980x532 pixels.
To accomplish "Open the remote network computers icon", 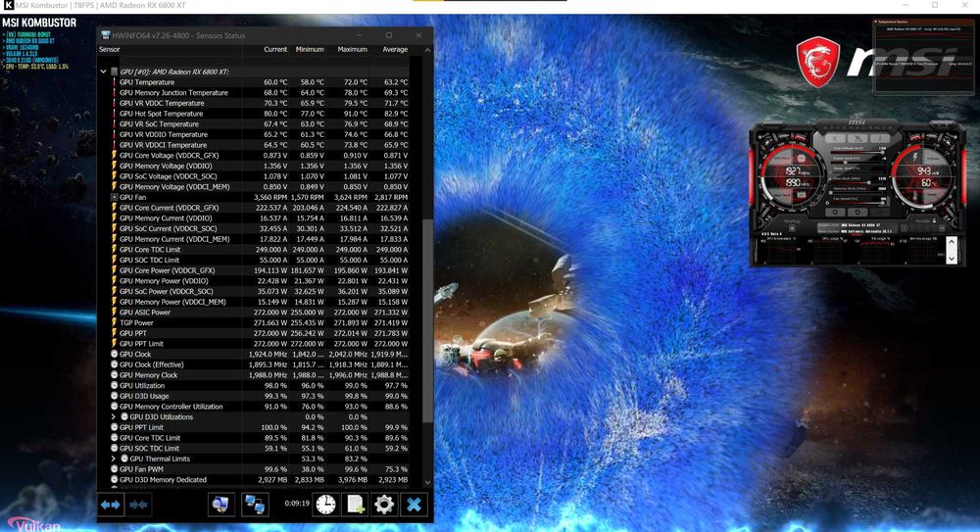I will pos(255,505).
